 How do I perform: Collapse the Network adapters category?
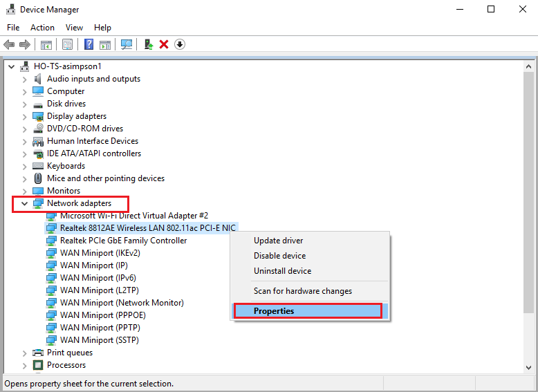(x=24, y=204)
